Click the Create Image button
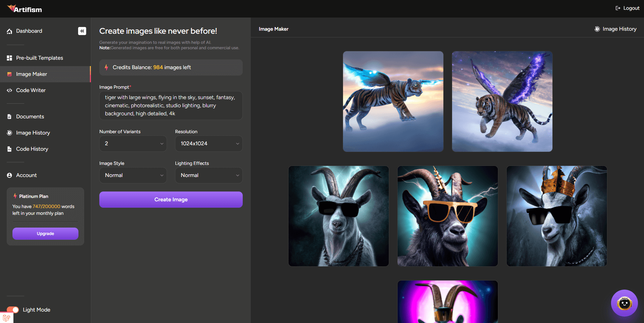644x323 pixels. (x=171, y=200)
